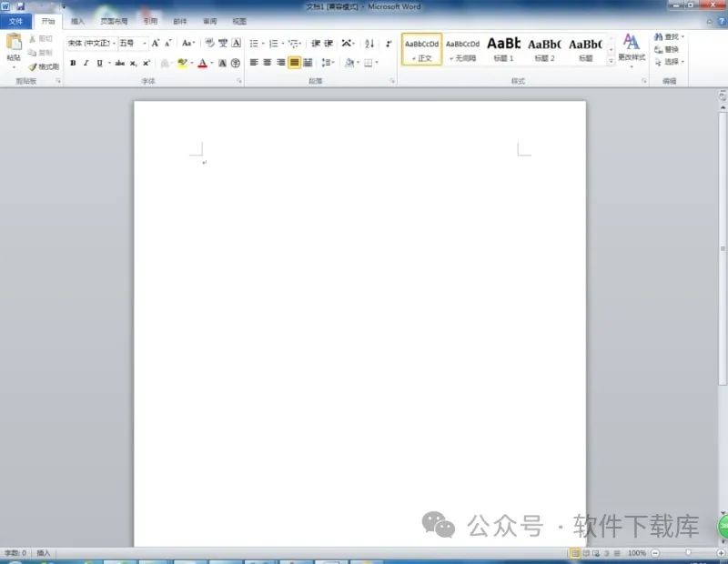The image size is (728, 564).
Task: Switch to Full Screen Reading view icon
Action: tap(586, 553)
